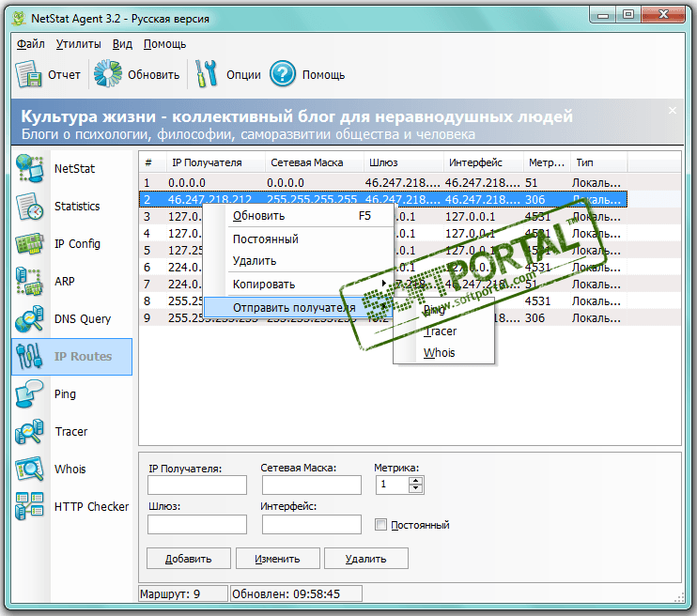Viewport: 697px width, 616px height.
Task: Select the DNS Query tool icon
Action: pos(30,319)
